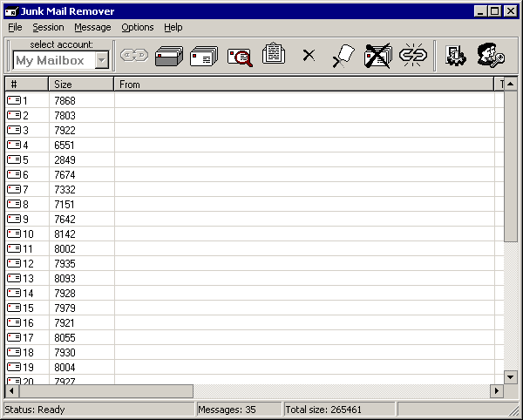523x420 pixels.
Task: Click the connect chain-link toolbar icon
Action: (x=134, y=56)
